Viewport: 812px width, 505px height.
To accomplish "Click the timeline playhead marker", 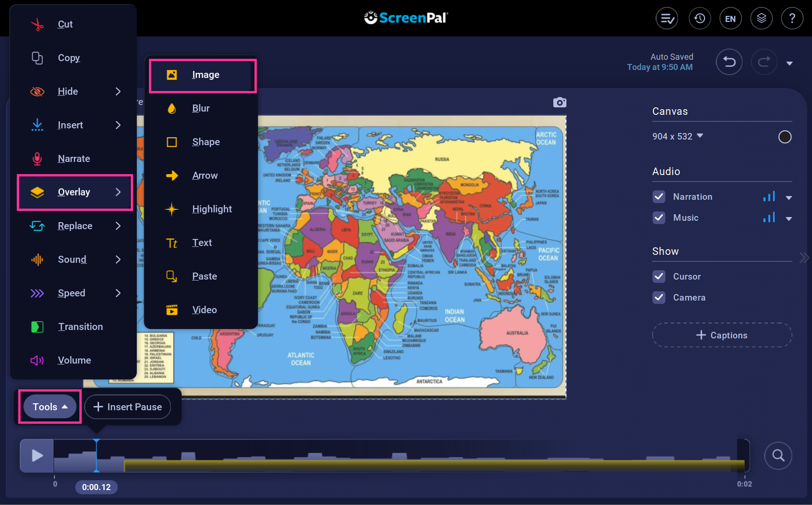I will tap(96, 455).
